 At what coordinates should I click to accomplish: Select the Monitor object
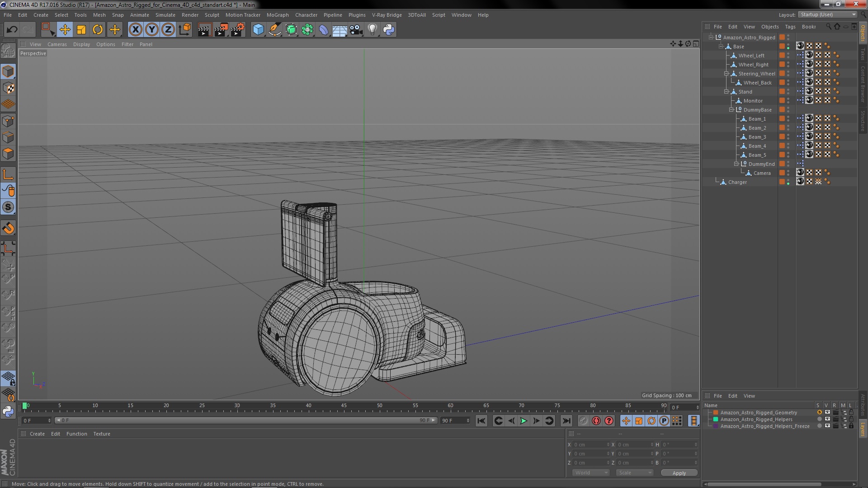pyautogui.click(x=753, y=101)
